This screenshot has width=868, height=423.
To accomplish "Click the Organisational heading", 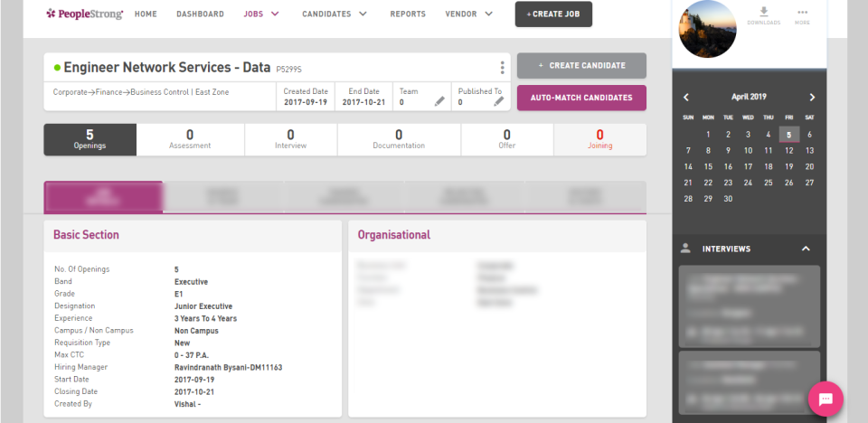I will click(394, 235).
